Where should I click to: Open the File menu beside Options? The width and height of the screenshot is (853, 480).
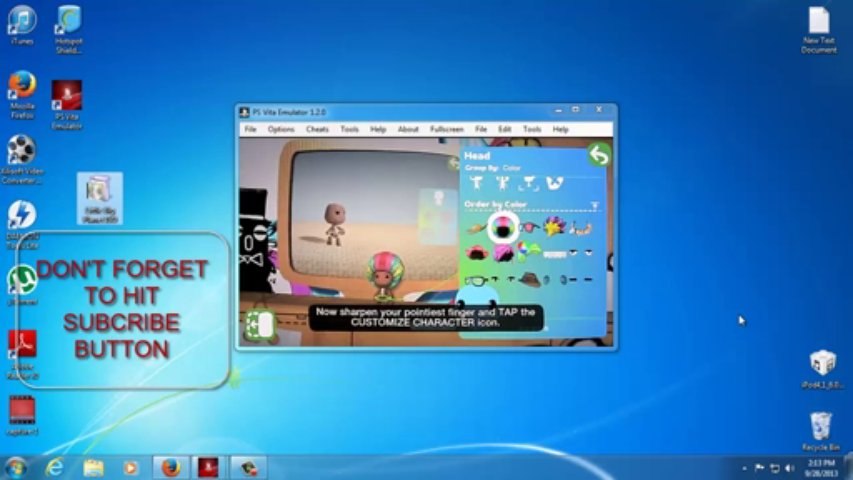pos(250,129)
